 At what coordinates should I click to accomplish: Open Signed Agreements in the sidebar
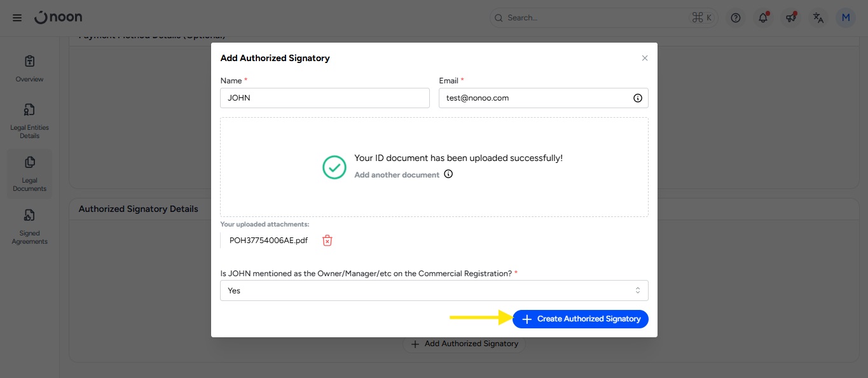click(x=30, y=227)
